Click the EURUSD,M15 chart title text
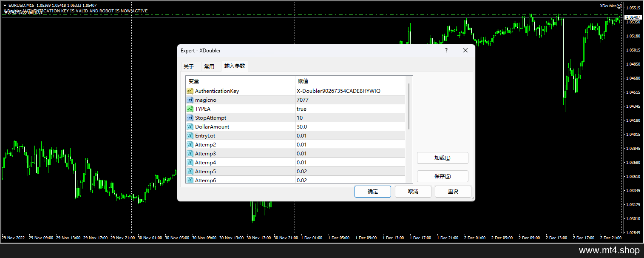This screenshot has width=644, height=258. (21, 6)
